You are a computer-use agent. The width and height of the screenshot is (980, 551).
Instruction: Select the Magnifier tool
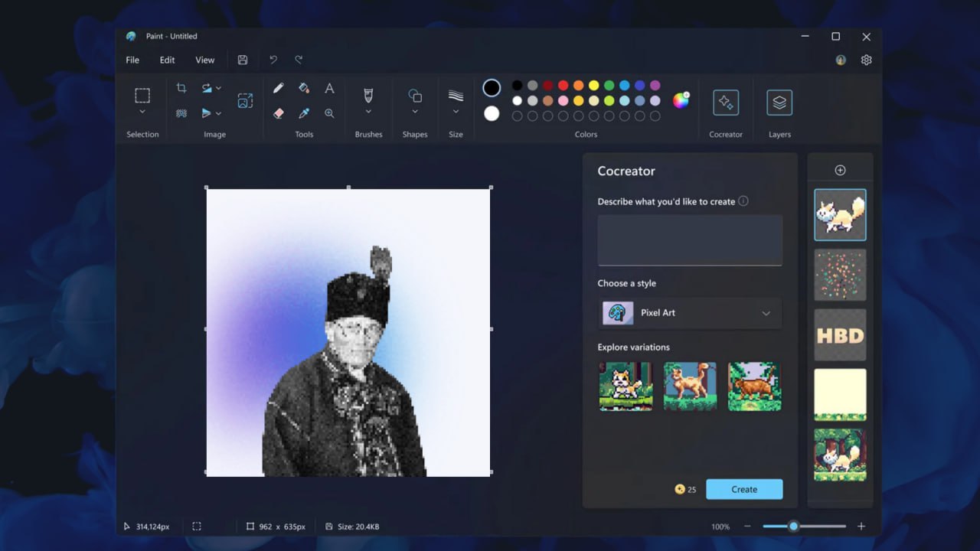(329, 113)
